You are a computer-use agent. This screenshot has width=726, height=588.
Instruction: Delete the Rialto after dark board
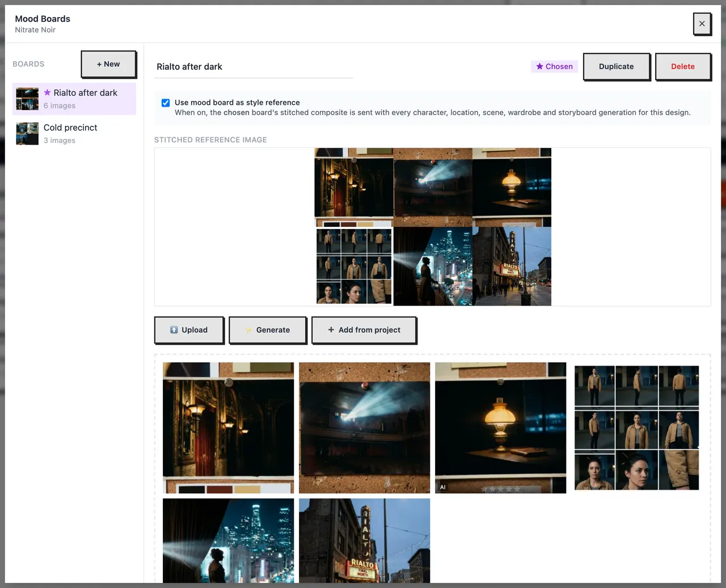pos(683,66)
